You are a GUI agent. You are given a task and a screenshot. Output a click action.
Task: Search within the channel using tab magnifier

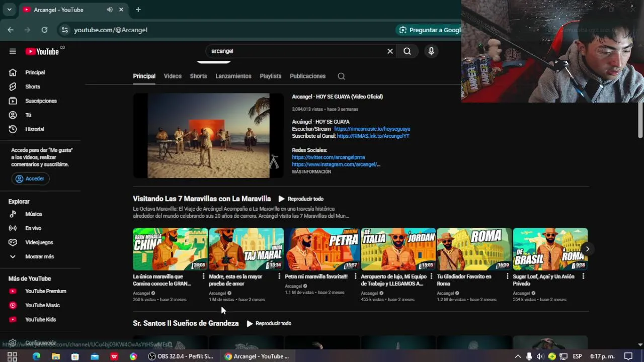point(341,76)
